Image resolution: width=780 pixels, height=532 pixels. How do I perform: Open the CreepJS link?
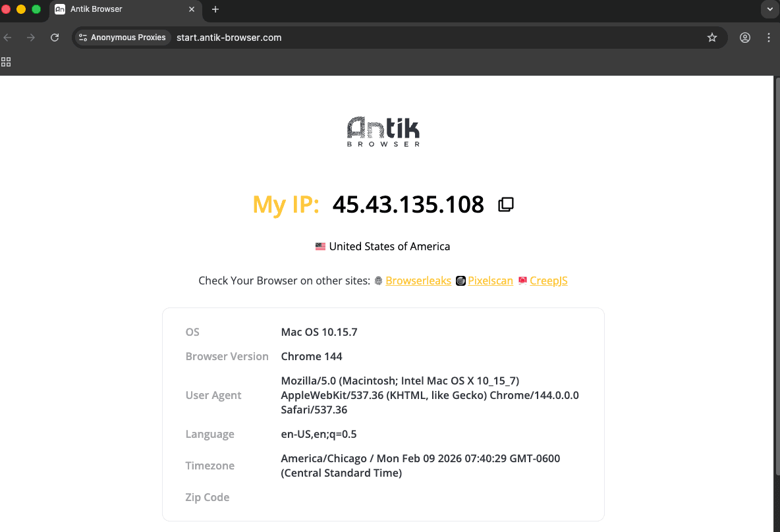click(x=548, y=280)
